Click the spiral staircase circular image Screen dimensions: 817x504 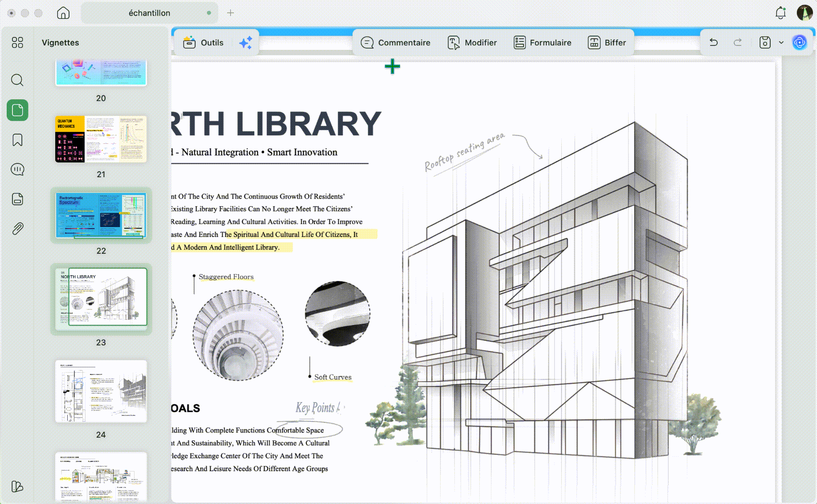click(x=238, y=335)
